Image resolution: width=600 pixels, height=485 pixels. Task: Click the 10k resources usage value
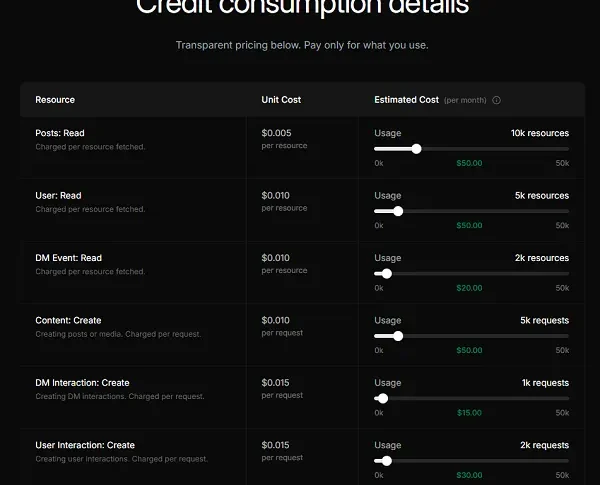539,133
